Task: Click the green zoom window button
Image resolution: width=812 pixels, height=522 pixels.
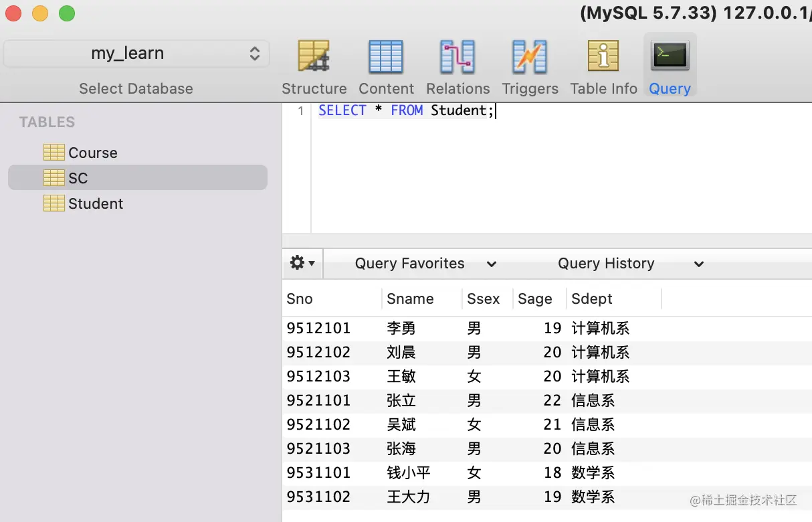Action: click(67, 13)
